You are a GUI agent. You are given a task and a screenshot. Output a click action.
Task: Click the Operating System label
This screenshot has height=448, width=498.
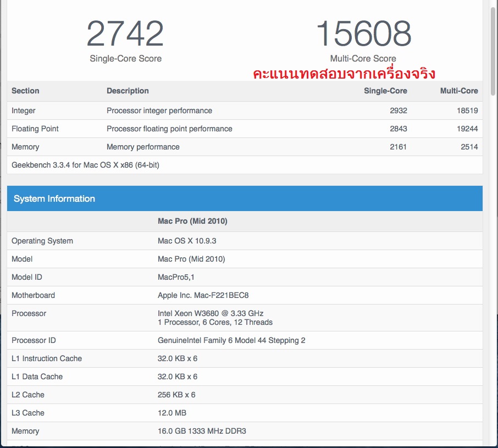[42, 241]
